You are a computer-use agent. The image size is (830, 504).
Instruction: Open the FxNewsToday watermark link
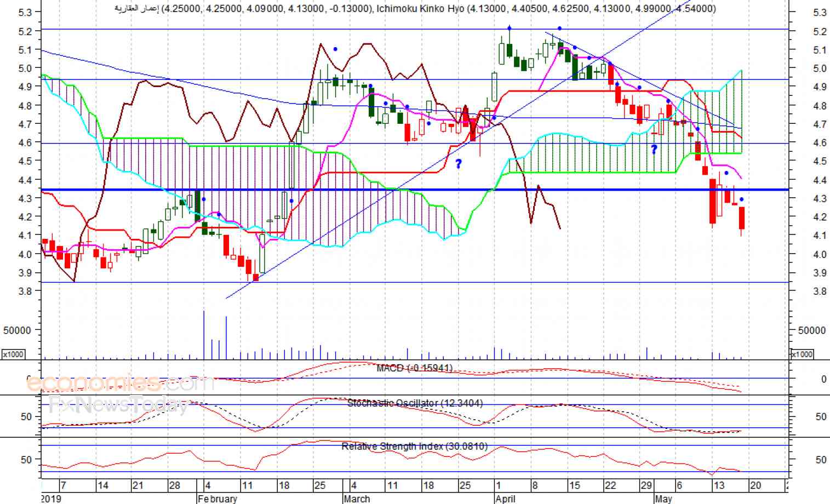(x=118, y=404)
